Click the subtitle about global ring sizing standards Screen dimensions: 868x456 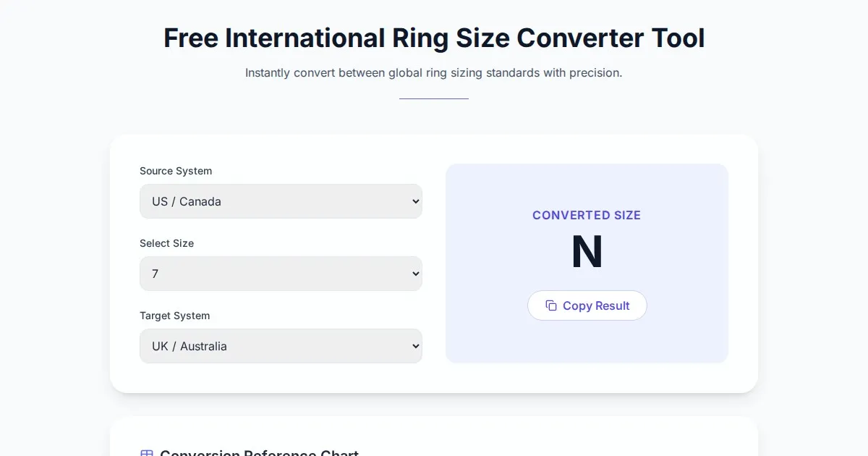tap(434, 72)
